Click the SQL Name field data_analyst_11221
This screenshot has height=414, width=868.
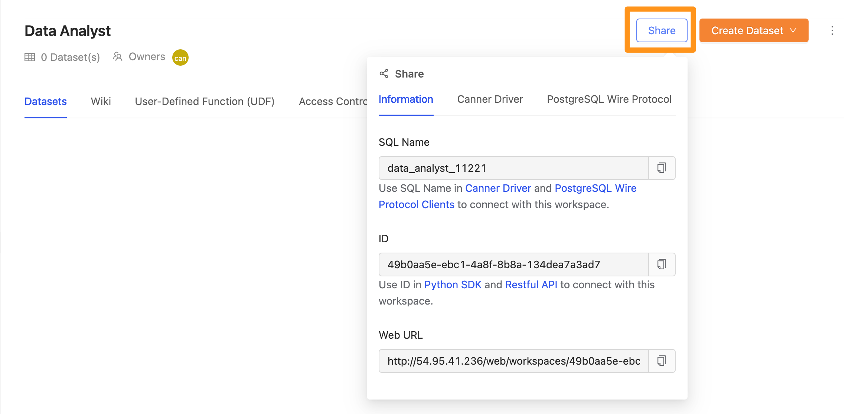513,168
